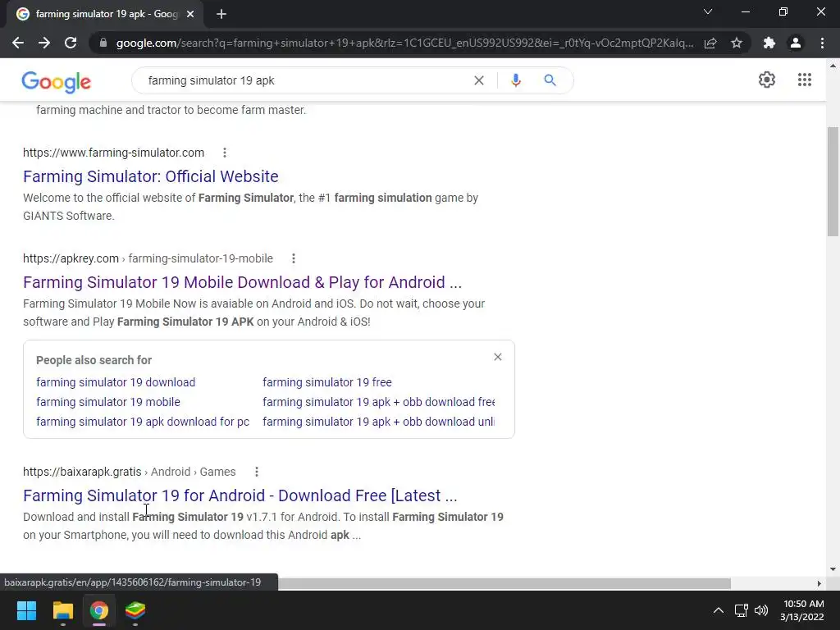The image size is (840, 630).
Task: Clear the search query text
Action: click(x=479, y=80)
